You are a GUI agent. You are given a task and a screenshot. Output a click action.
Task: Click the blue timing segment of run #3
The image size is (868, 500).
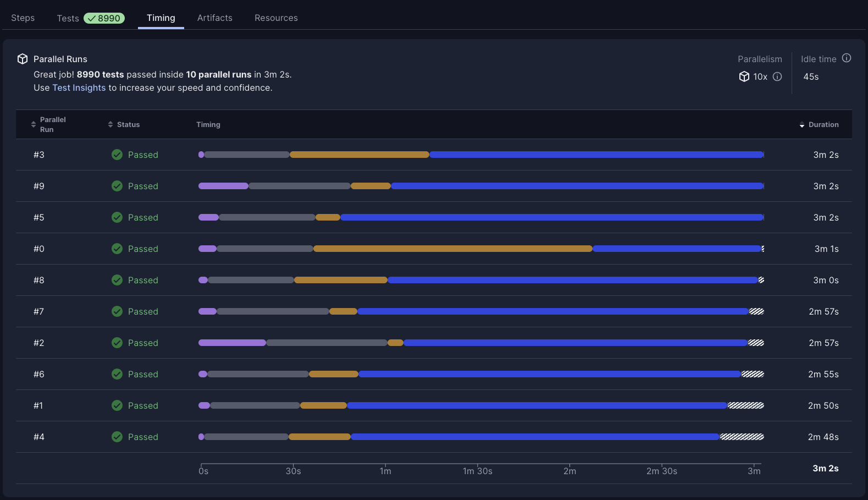pos(596,155)
